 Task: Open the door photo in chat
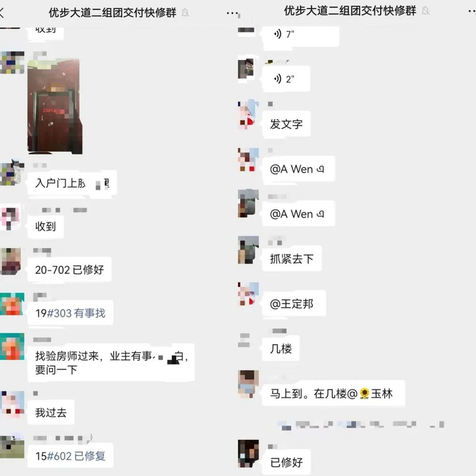(x=55, y=106)
